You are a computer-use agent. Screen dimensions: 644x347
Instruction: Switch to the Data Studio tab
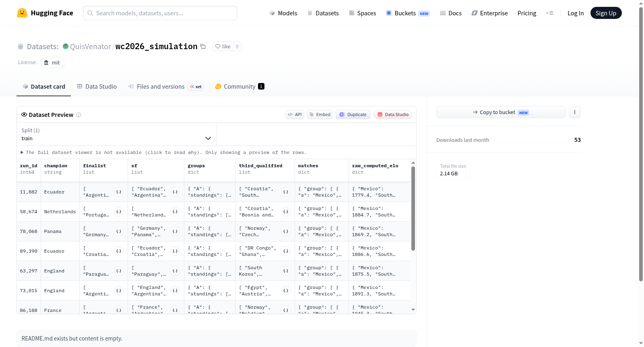[97, 87]
